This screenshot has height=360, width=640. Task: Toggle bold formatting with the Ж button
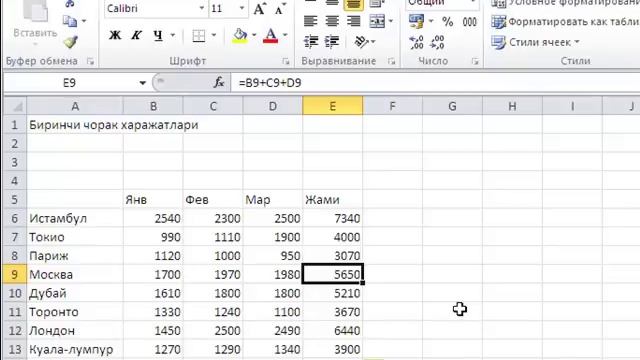115,36
